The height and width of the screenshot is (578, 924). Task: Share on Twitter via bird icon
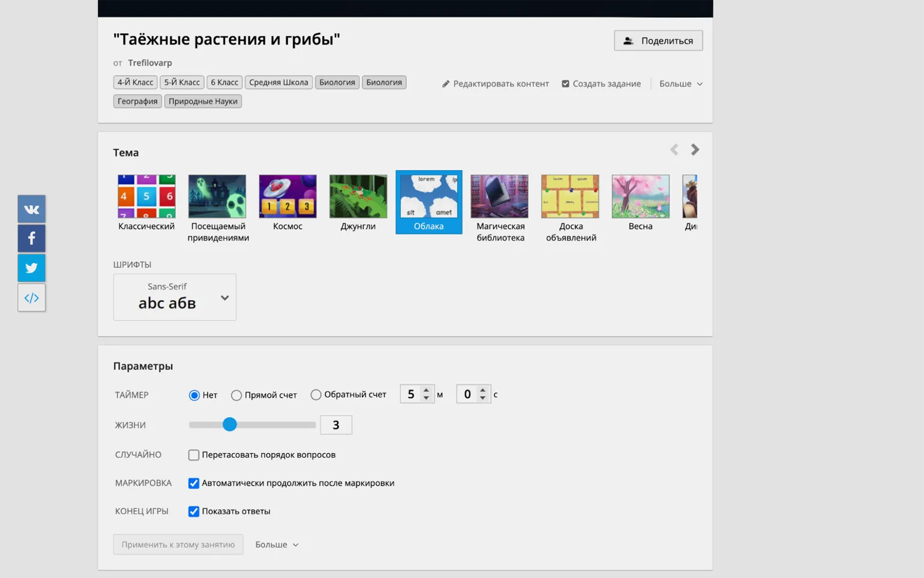pos(31,268)
